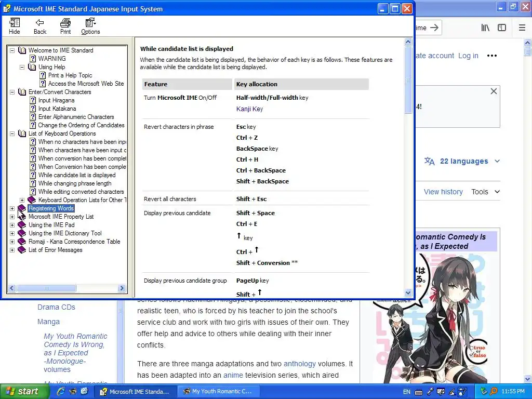532x399 pixels.
Task: Click the Wikipedia Log in link
Action: [x=468, y=56]
